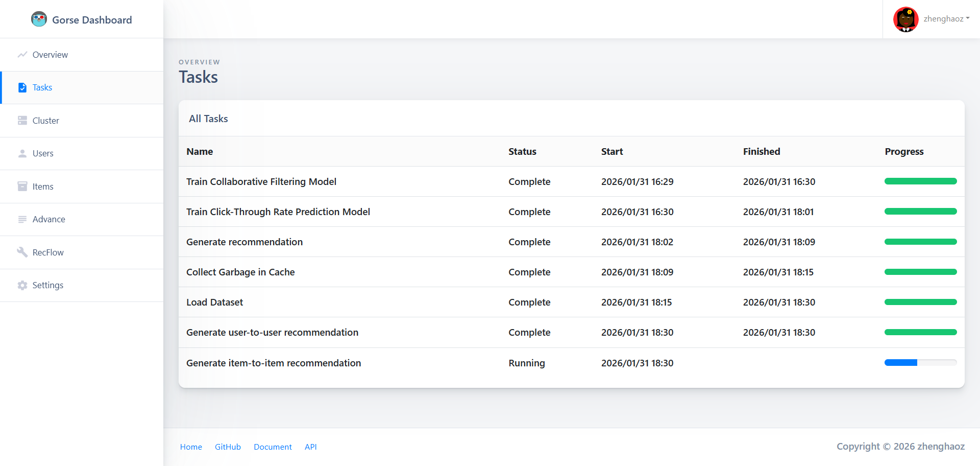Click the Home footer link

pyautogui.click(x=191, y=447)
